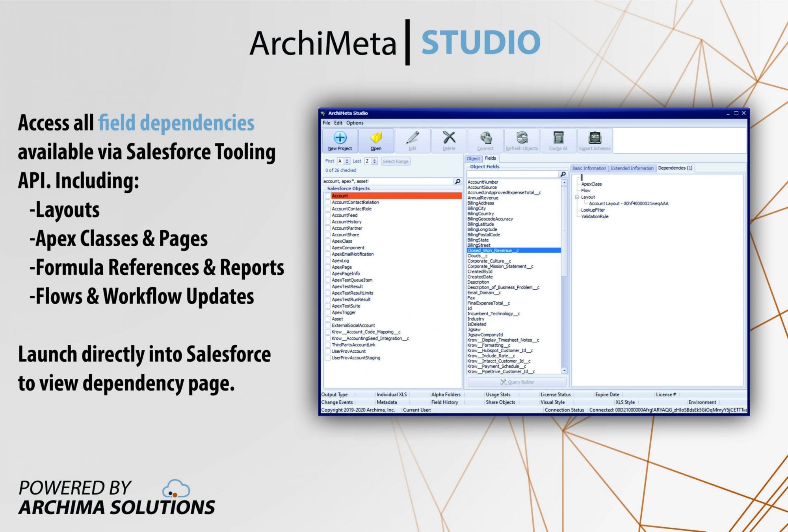788x532 pixels.
Task: Click the Refresh Objects toolbar icon
Action: click(x=522, y=138)
